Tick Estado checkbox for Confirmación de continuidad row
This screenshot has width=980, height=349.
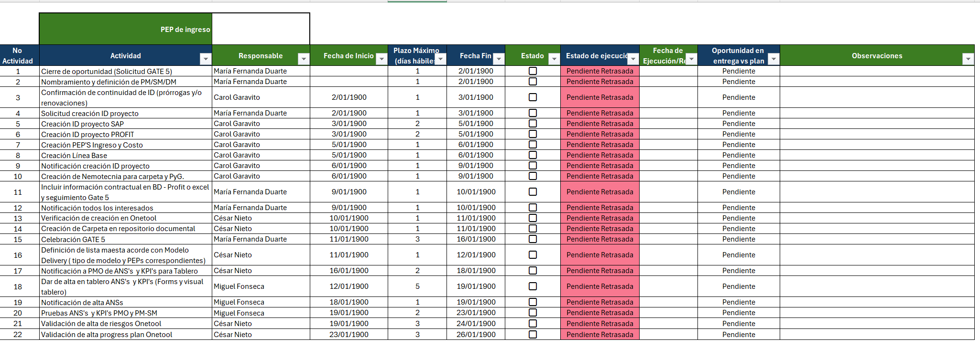point(533,97)
